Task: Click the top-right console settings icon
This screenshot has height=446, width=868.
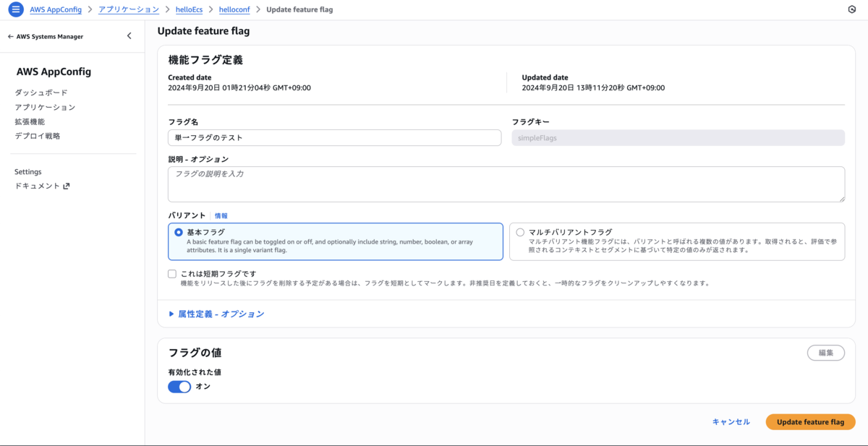Action: (x=851, y=10)
